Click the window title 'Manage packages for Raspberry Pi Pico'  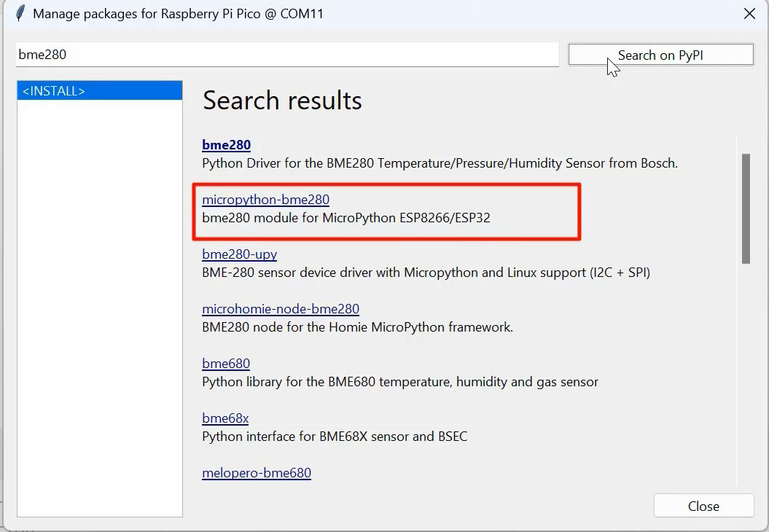(147, 14)
